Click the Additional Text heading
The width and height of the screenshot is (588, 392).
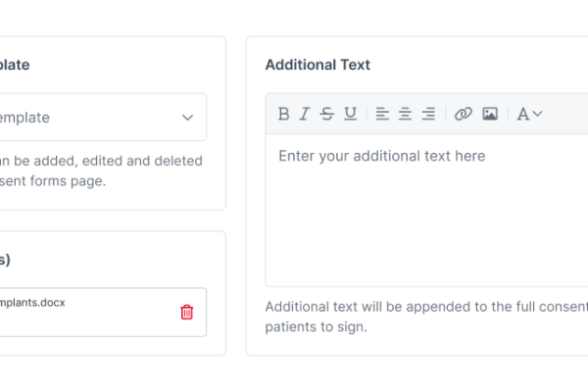318,65
